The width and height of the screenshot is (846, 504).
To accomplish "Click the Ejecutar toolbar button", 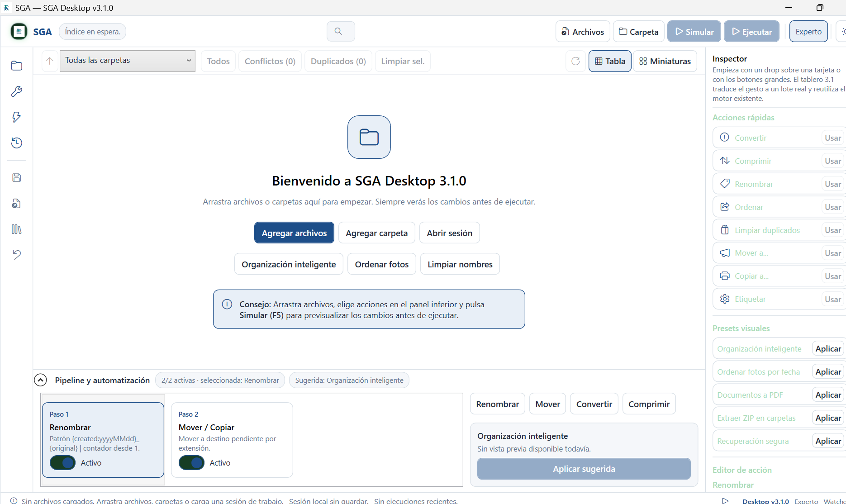I will [x=751, y=31].
